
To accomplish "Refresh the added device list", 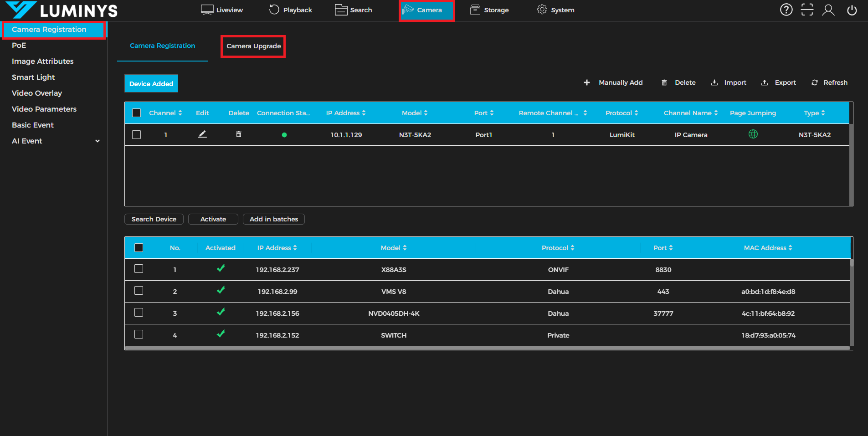I will coord(829,82).
